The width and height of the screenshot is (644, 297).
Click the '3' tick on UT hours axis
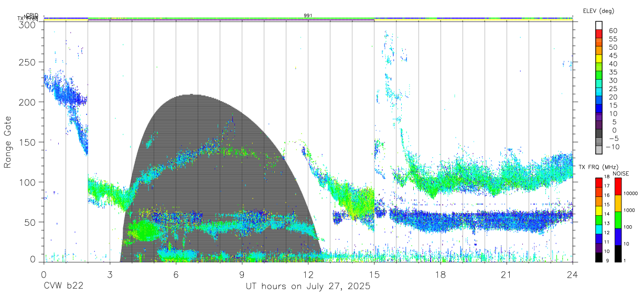click(110, 274)
